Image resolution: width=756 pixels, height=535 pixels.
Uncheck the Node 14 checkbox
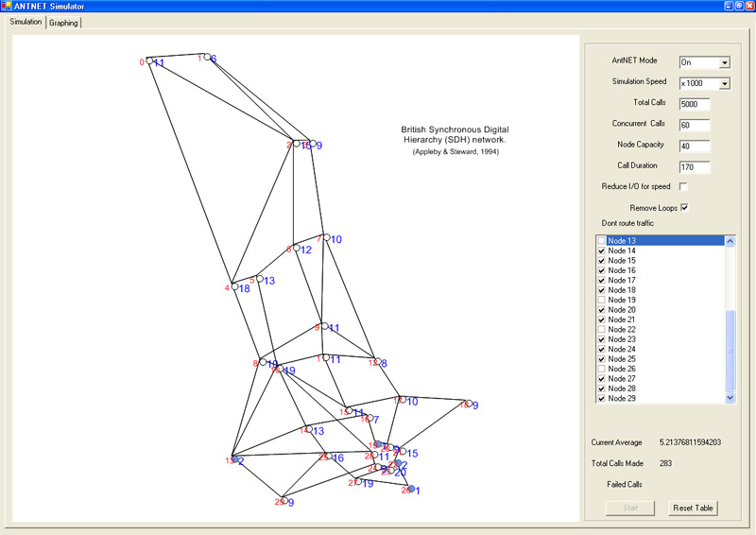pos(601,250)
